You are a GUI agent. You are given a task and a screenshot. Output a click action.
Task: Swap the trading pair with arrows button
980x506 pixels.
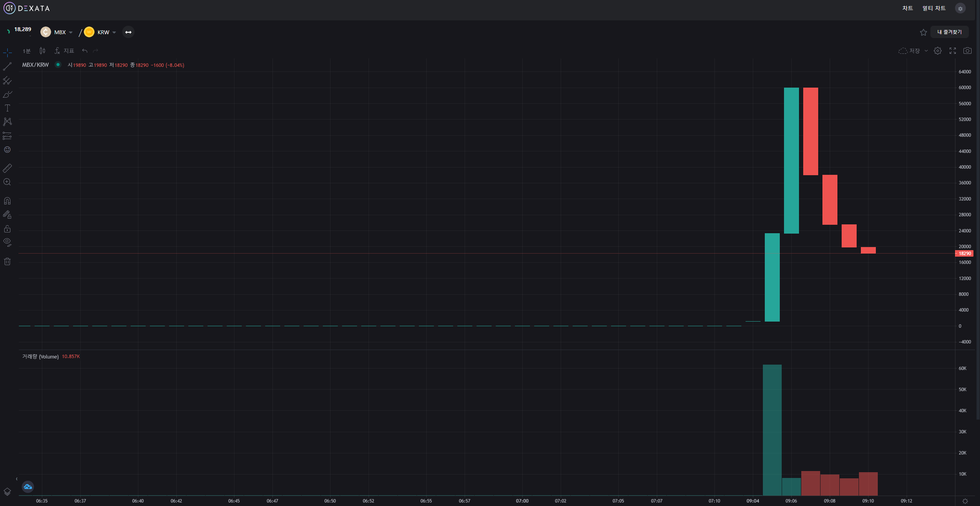[x=128, y=32]
